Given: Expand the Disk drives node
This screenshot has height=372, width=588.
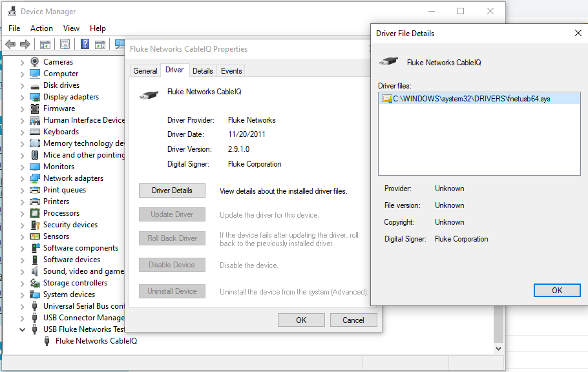Looking at the screenshot, I should [22, 85].
